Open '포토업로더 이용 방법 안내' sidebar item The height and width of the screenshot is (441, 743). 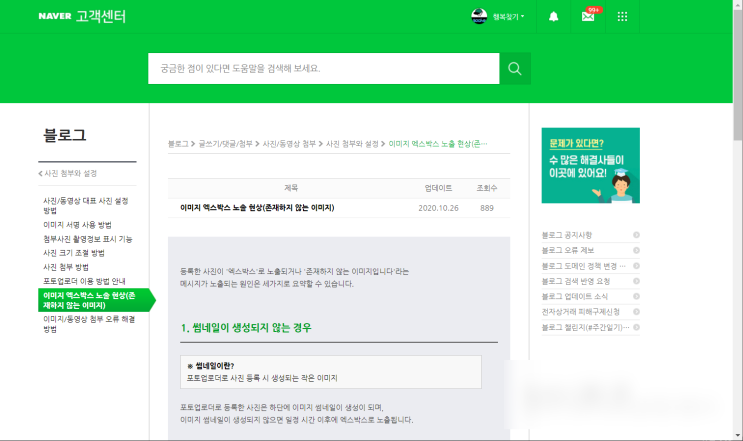[x=84, y=281]
